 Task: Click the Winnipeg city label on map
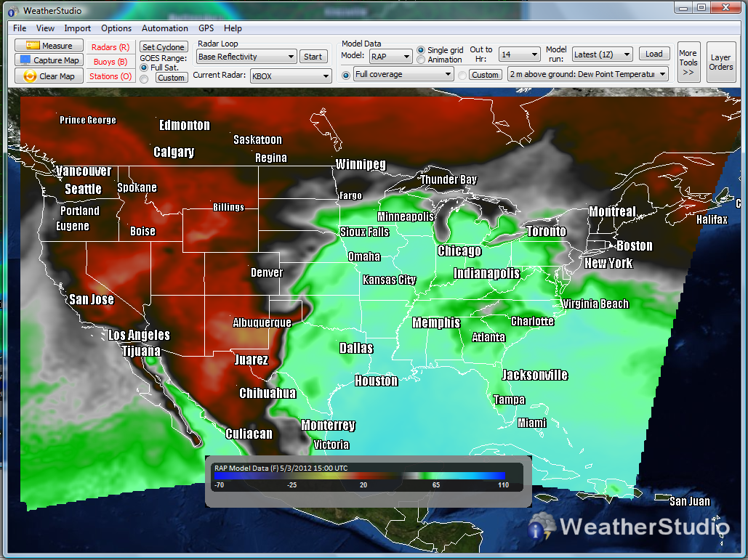(361, 164)
